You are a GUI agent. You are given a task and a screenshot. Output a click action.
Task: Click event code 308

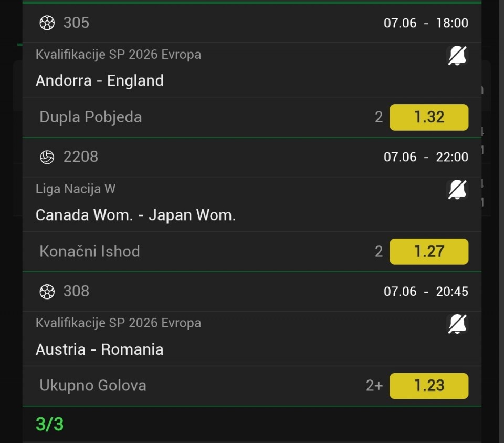(x=76, y=291)
